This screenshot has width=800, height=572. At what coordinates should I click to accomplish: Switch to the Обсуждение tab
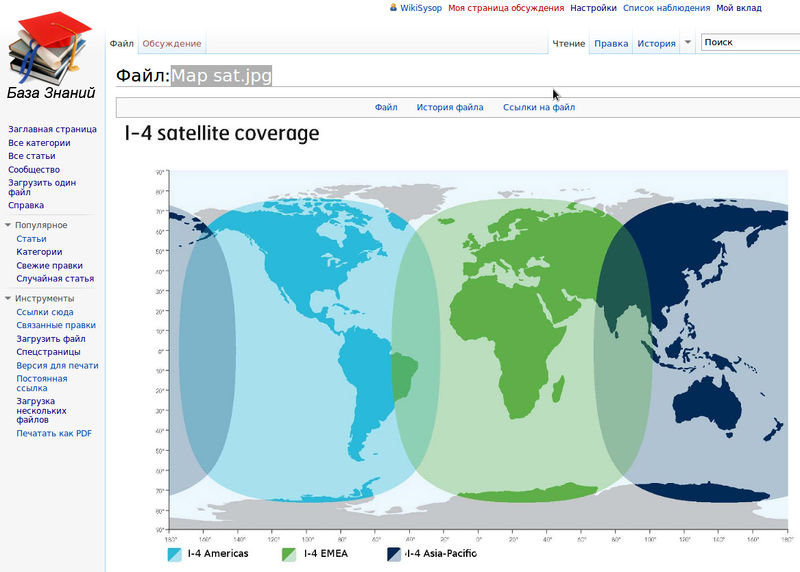[172, 43]
